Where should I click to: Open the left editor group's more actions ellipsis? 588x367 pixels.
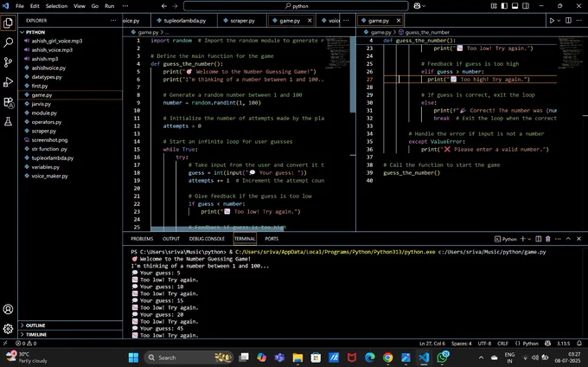(x=346, y=21)
